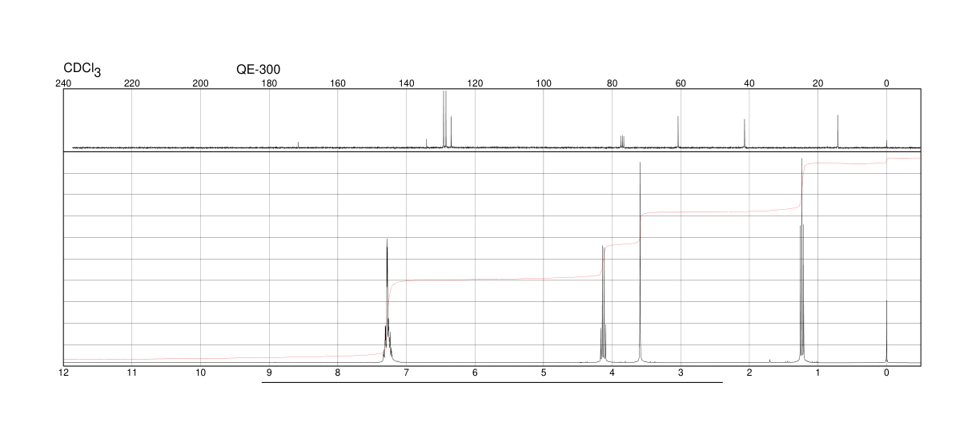Select the 220 tick on carbon axis
980x423 pixels.
(132, 83)
